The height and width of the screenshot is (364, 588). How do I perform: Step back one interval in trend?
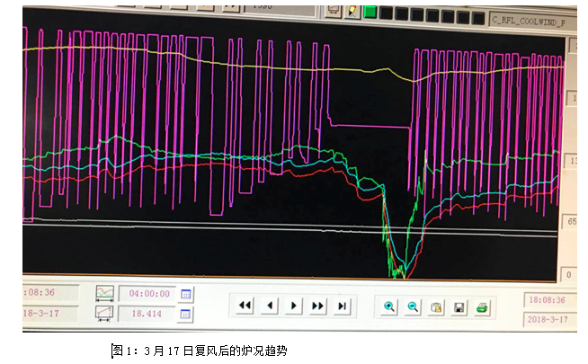coord(268,306)
